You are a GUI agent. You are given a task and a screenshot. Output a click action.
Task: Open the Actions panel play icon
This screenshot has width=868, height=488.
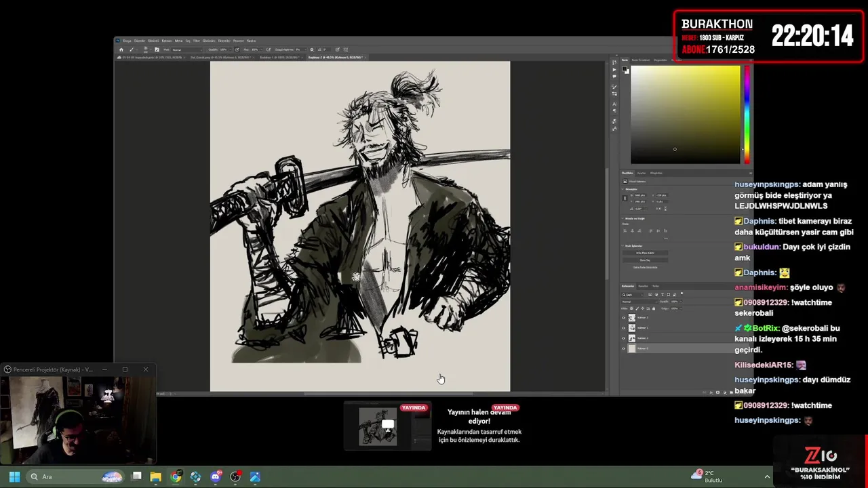click(x=614, y=70)
